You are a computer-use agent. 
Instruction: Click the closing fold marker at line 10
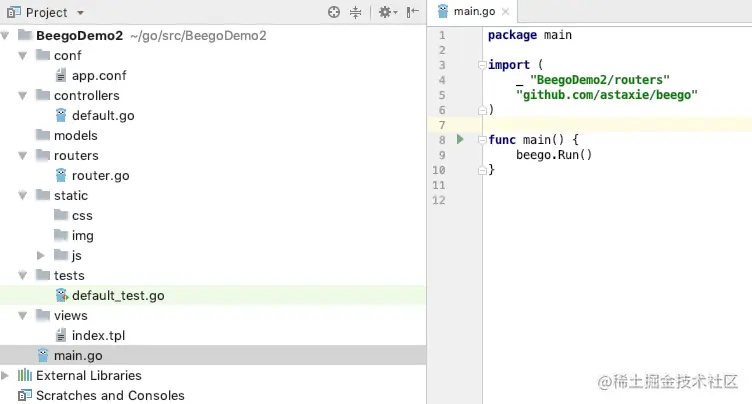[x=482, y=170]
